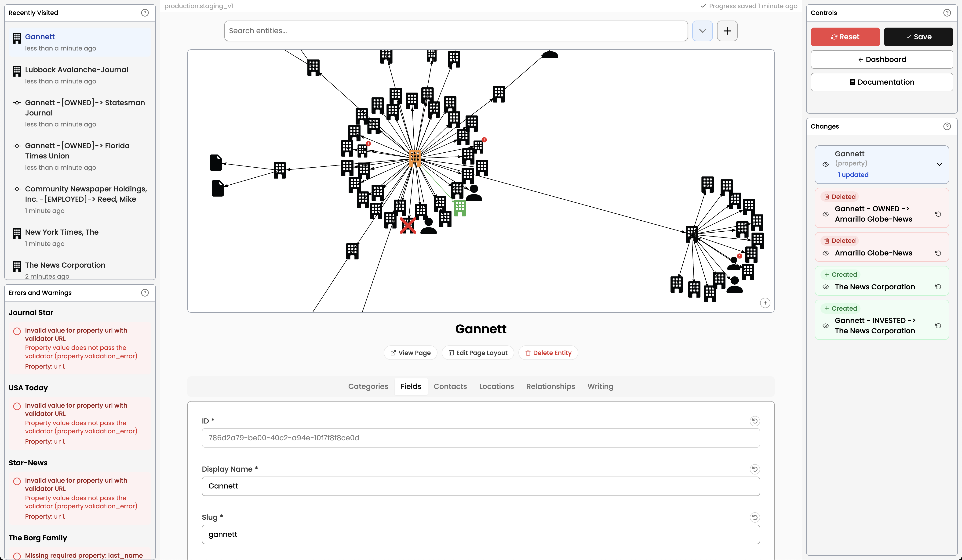Open Errors and Warnings help icon
Screen dimensions: 962x560
pos(145,293)
